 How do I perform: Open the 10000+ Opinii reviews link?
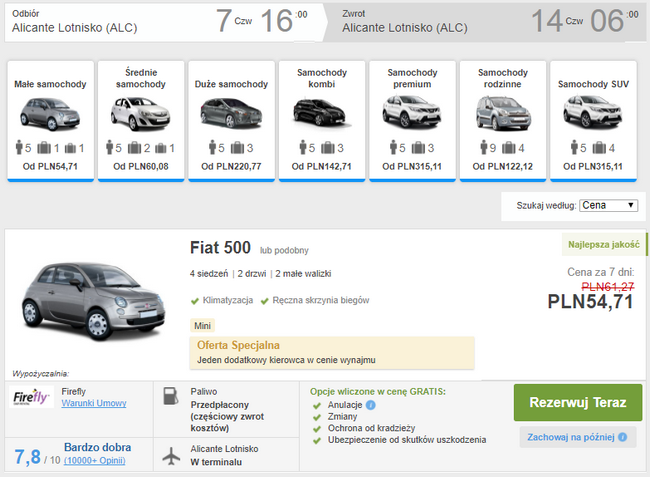click(x=96, y=463)
